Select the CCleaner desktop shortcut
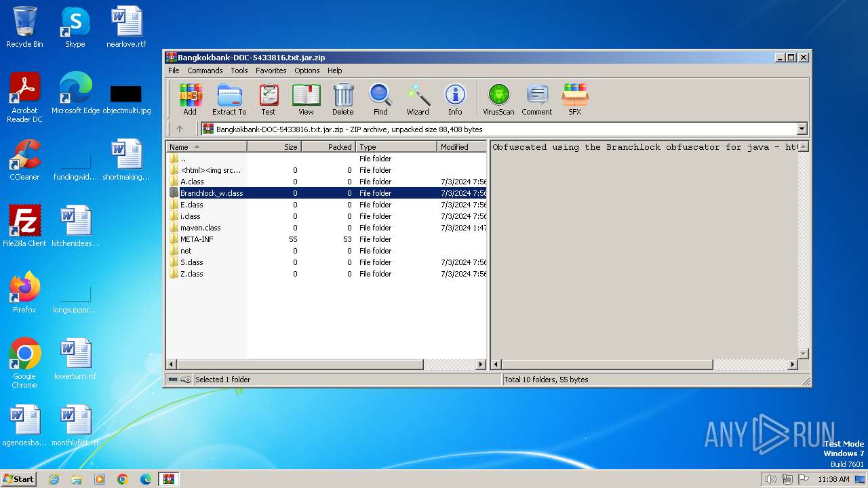Screen dimensions: 868x488 coord(24,160)
